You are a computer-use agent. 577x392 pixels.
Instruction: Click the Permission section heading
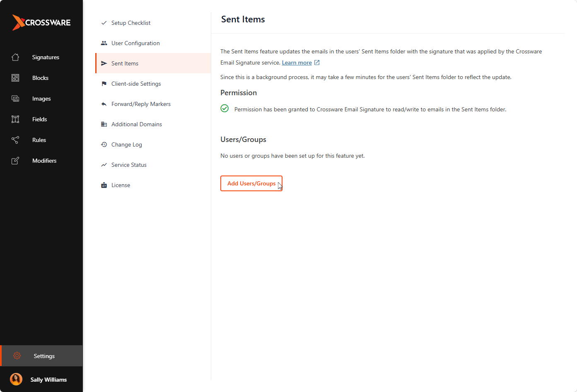tap(239, 93)
